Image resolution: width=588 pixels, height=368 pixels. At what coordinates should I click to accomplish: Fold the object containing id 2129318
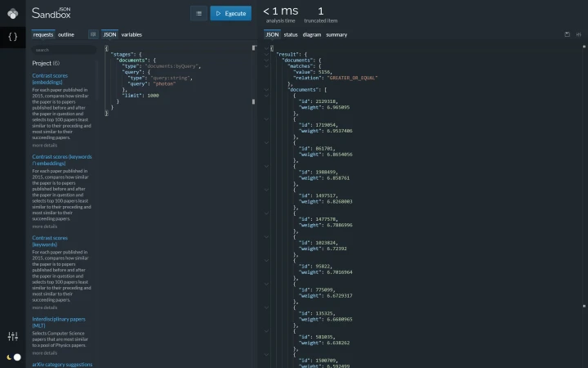click(x=266, y=96)
